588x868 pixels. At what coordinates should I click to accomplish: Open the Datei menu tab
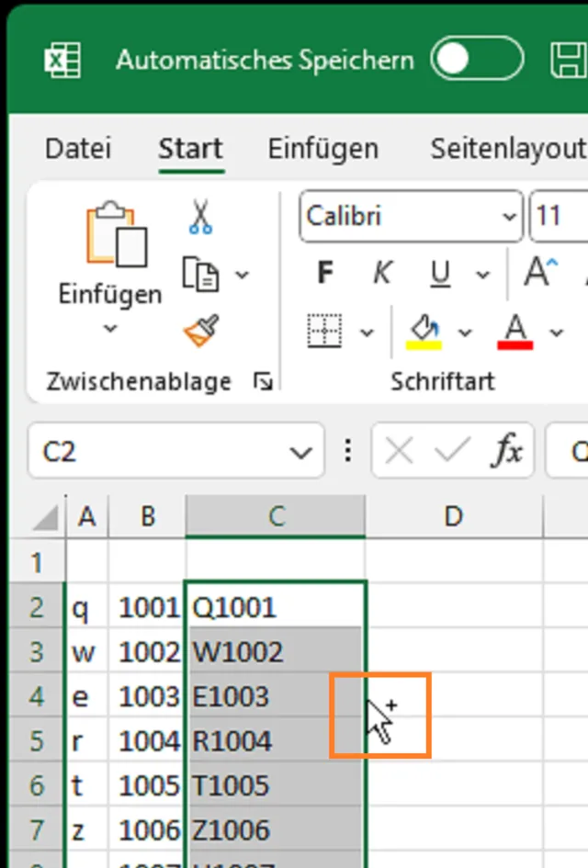coord(78,148)
